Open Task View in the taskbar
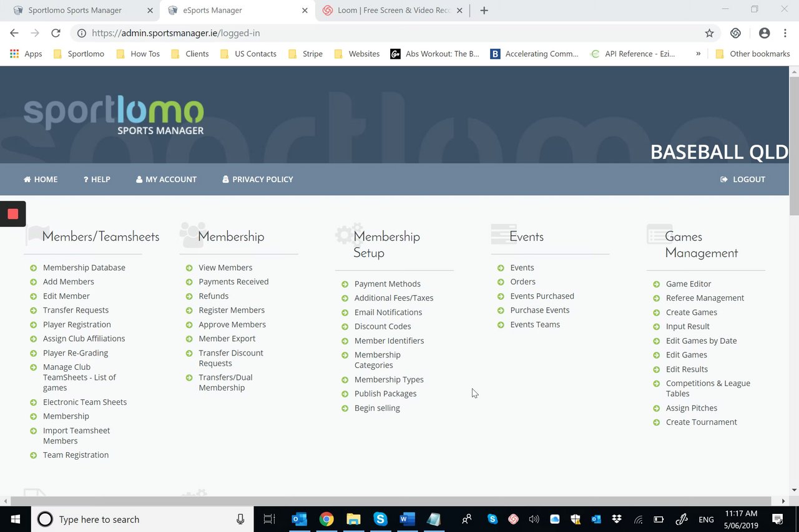This screenshot has width=799, height=532. pos(269,519)
